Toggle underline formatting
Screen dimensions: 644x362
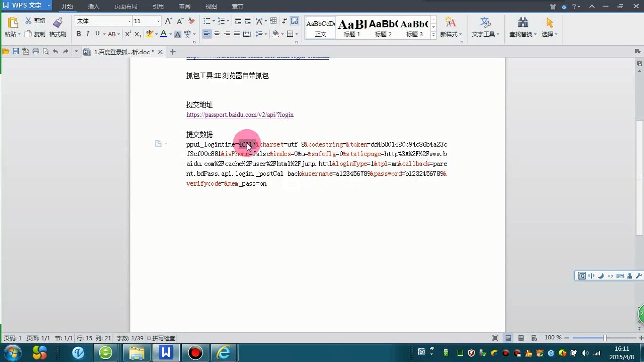click(97, 34)
